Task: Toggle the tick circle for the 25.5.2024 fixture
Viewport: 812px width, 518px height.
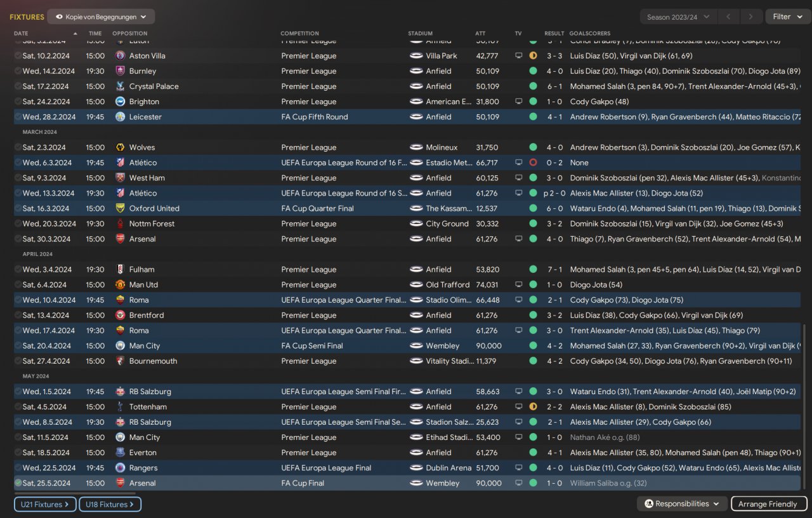Action: click(18, 483)
